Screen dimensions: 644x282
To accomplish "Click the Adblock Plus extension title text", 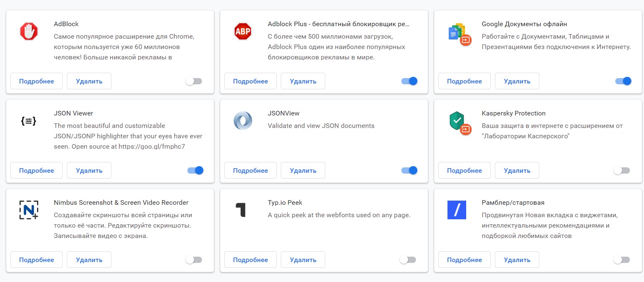I will pyautogui.click(x=339, y=24).
